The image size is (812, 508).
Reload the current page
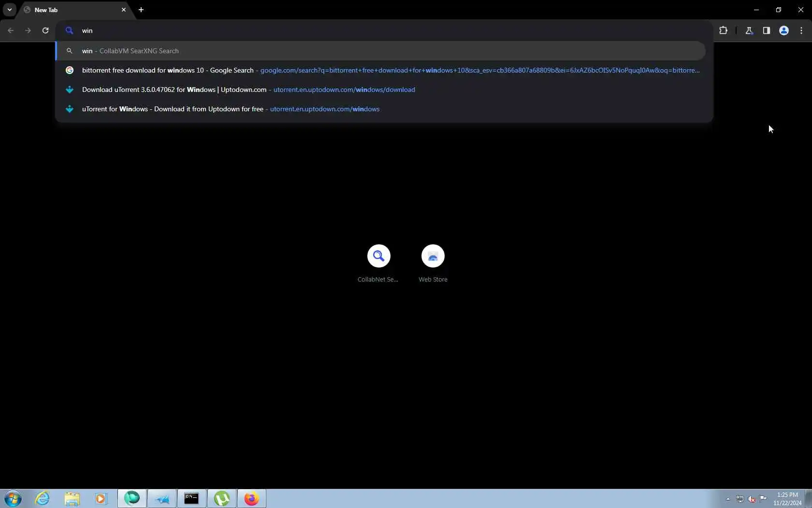pyautogui.click(x=45, y=30)
